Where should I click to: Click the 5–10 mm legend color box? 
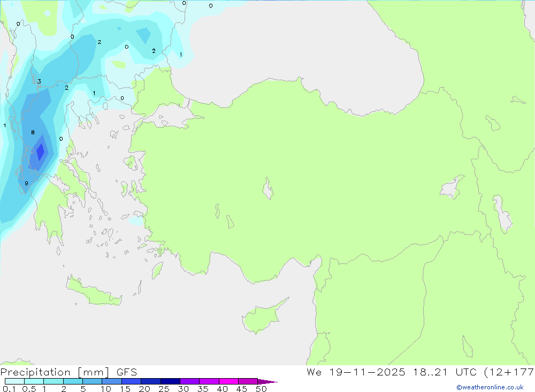92,381
